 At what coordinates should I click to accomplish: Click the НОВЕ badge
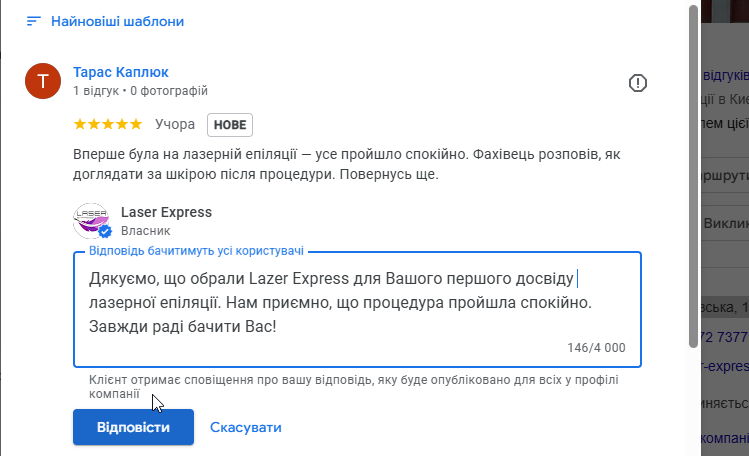point(229,125)
